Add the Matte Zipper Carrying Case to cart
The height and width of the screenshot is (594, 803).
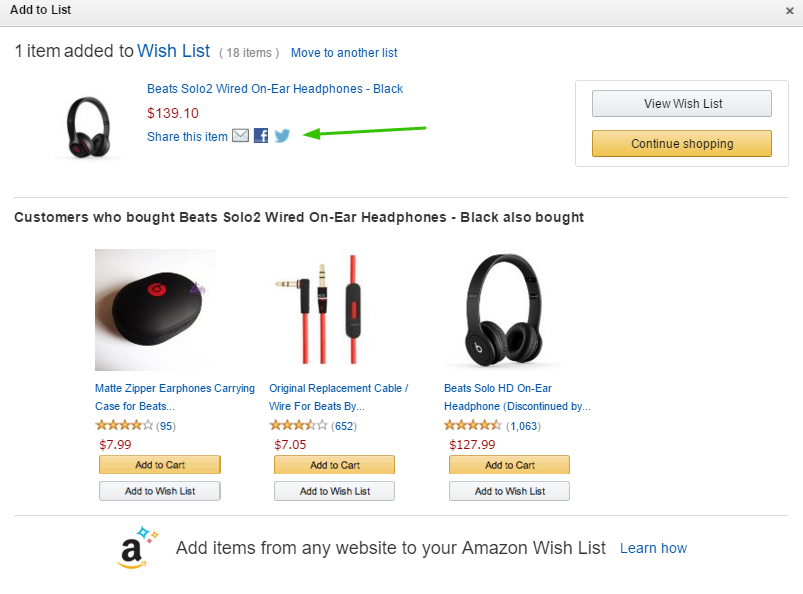point(160,465)
